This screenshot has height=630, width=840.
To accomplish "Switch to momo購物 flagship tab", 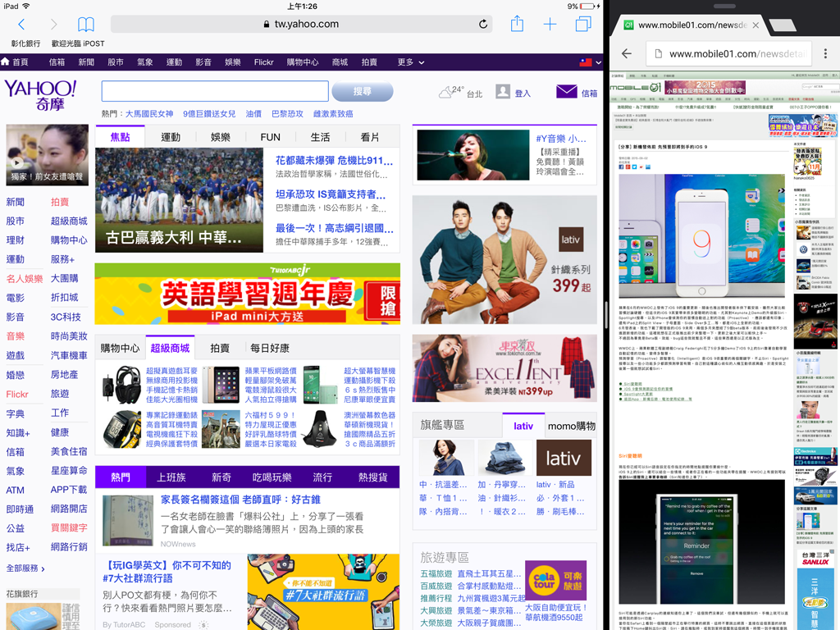I will tap(571, 426).
